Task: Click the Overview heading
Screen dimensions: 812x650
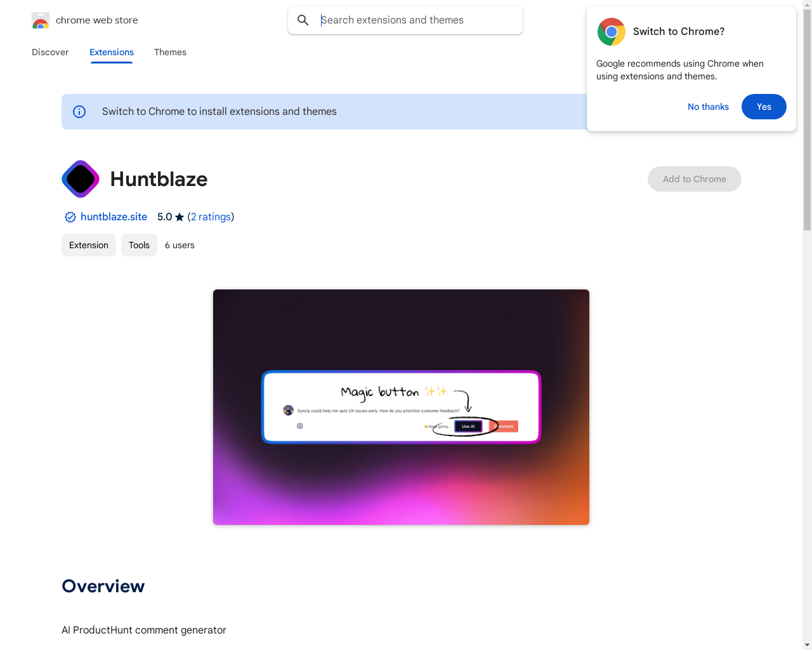Action: 103,586
